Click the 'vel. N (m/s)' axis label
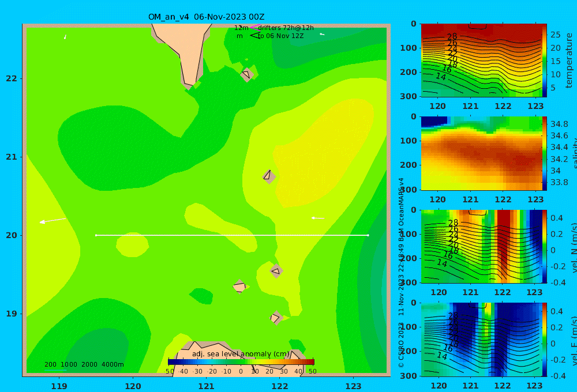Image resolution: width=577 pixels, height=392 pixels. (x=574, y=247)
